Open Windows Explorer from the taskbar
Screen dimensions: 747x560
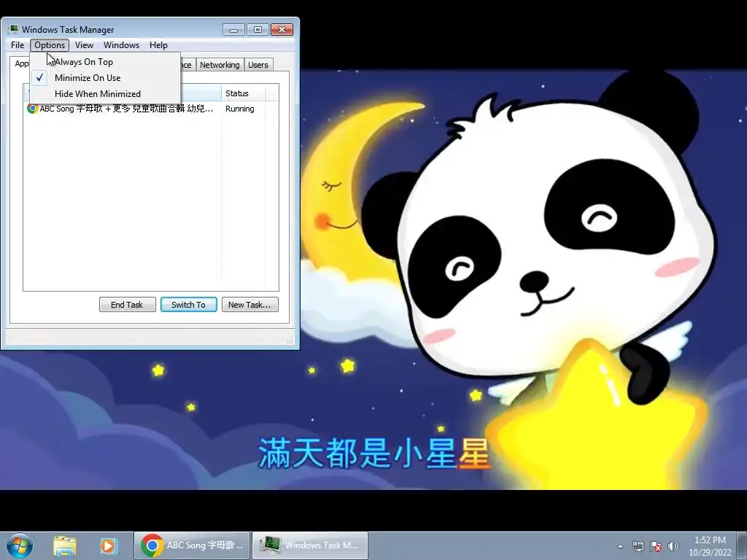tap(65, 545)
